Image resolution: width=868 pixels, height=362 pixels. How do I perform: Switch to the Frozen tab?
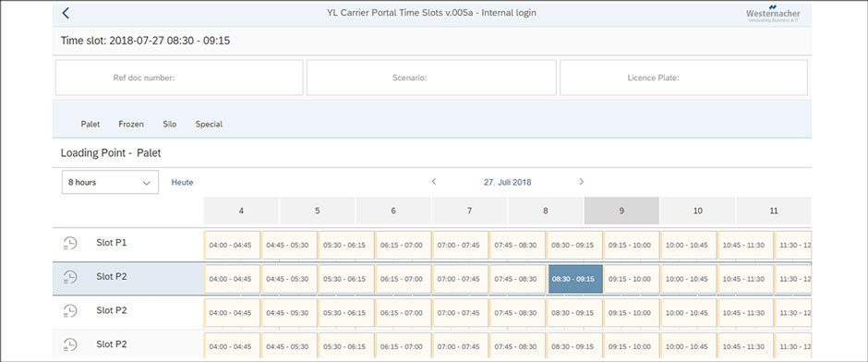point(131,124)
